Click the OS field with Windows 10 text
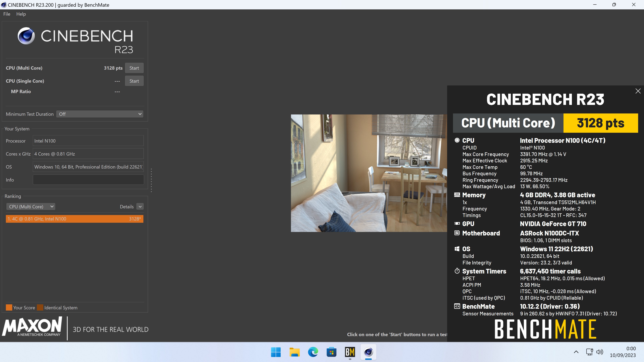The height and width of the screenshot is (362, 644). pyautogui.click(x=88, y=167)
